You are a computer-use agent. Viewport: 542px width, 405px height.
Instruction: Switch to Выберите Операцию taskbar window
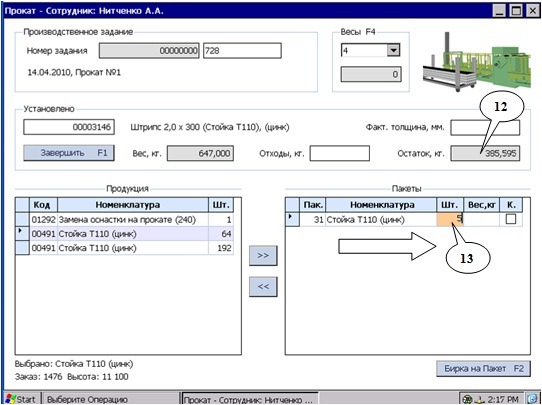coord(111,399)
